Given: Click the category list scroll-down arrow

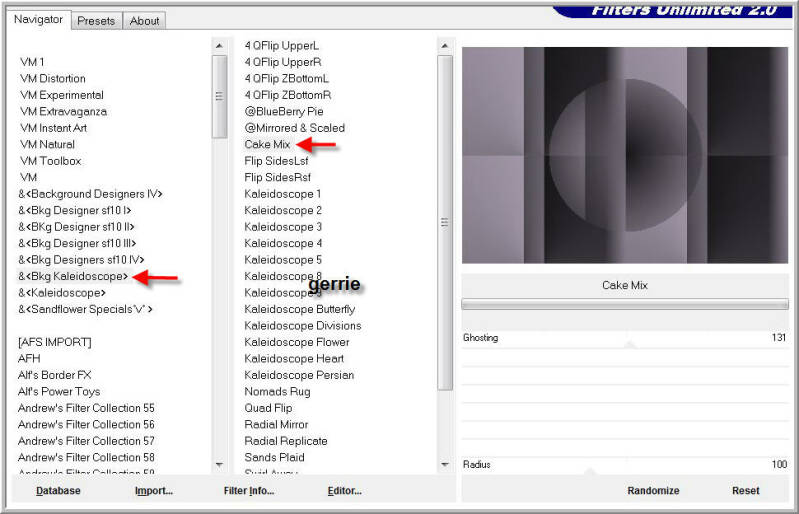Looking at the screenshot, I should point(219,465).
